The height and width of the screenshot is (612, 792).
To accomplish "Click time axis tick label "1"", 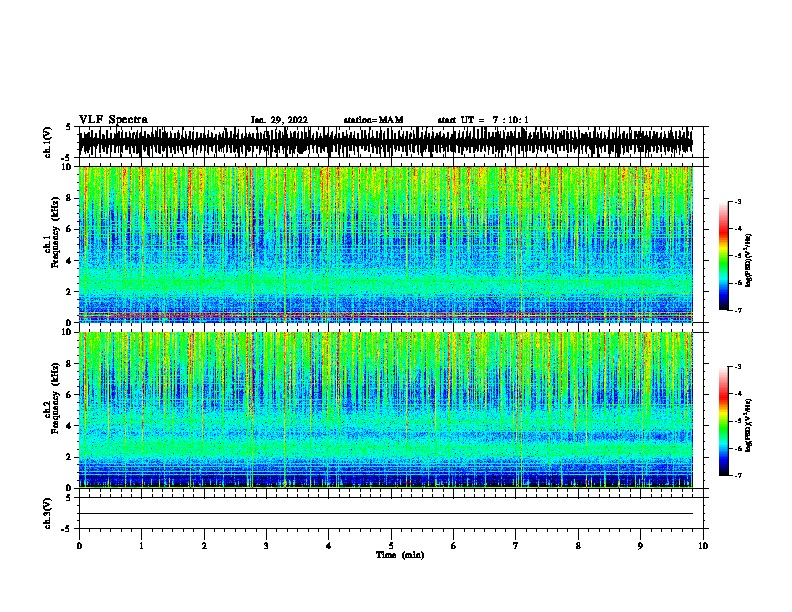I will (x=141, y=546).
